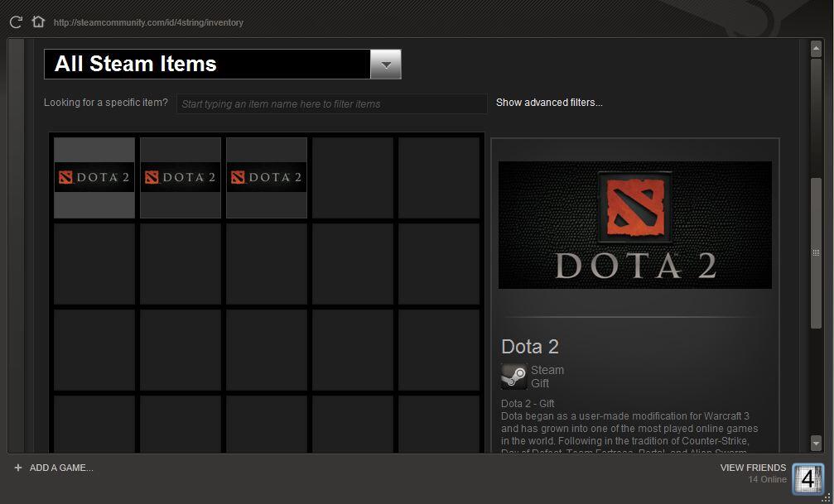Click the large Dota 2 preview image
Screen dimensions: 834x504
click(x=635, y=225)
